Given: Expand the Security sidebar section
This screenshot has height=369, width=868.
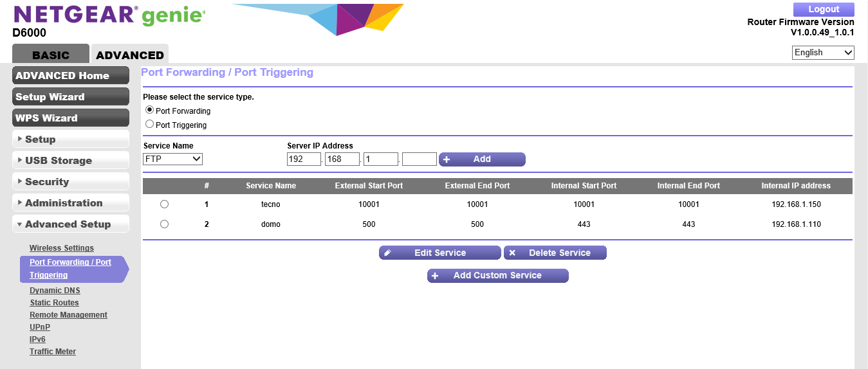Looking at the screenshot, I should tap(71, 182).
